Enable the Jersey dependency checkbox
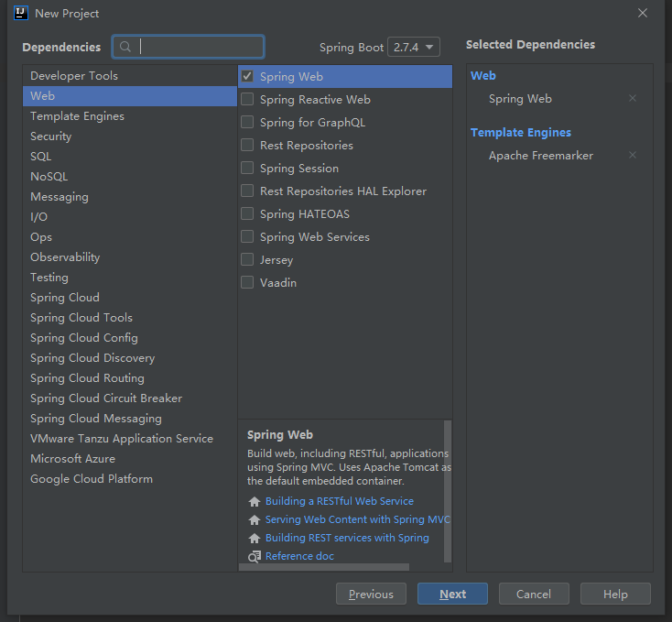Screen dimensions: 672x622 tap(247, 259)
